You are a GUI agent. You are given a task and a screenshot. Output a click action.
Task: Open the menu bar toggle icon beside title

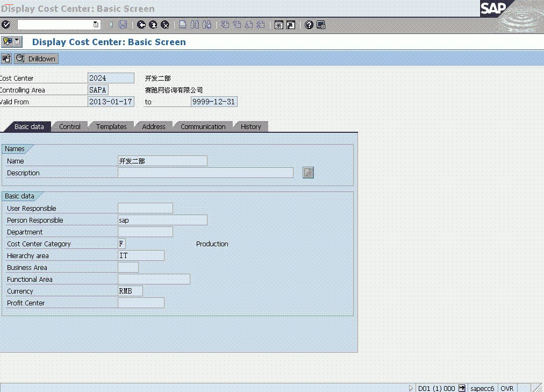click(12, 41)
